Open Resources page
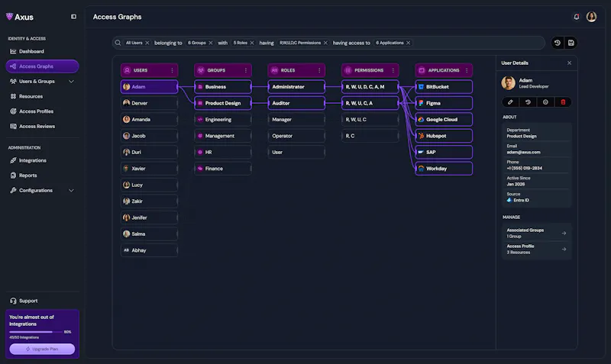The image size is (611, 364). [x=42, y=96]
